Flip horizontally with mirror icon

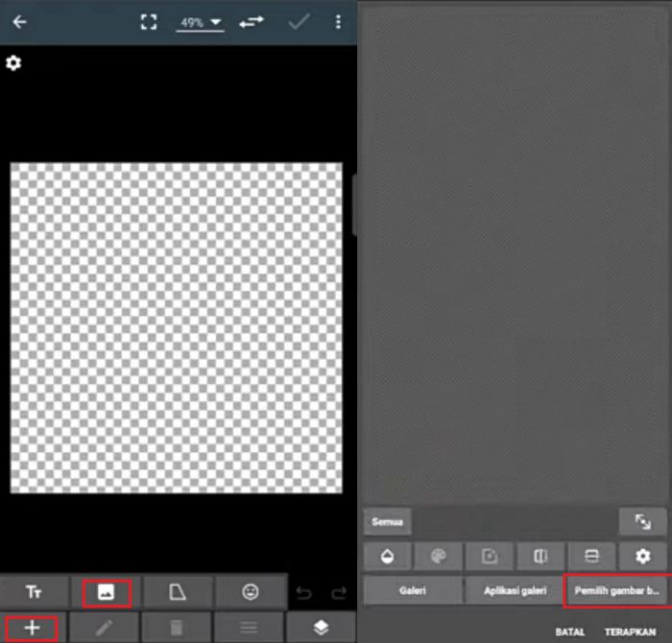pos(540,557)
